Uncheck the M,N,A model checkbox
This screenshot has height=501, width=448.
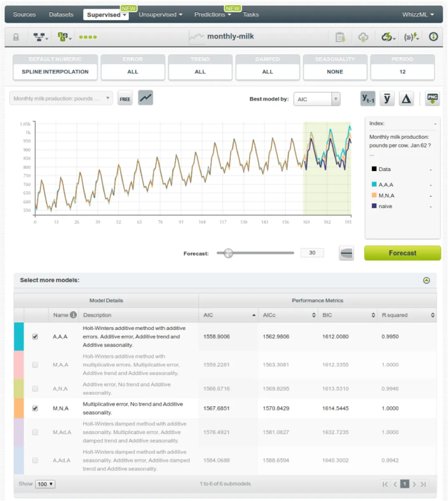point(35,408)
